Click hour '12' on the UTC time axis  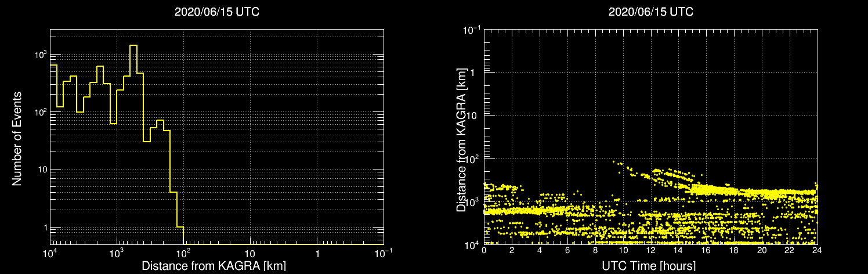[651, 250]
